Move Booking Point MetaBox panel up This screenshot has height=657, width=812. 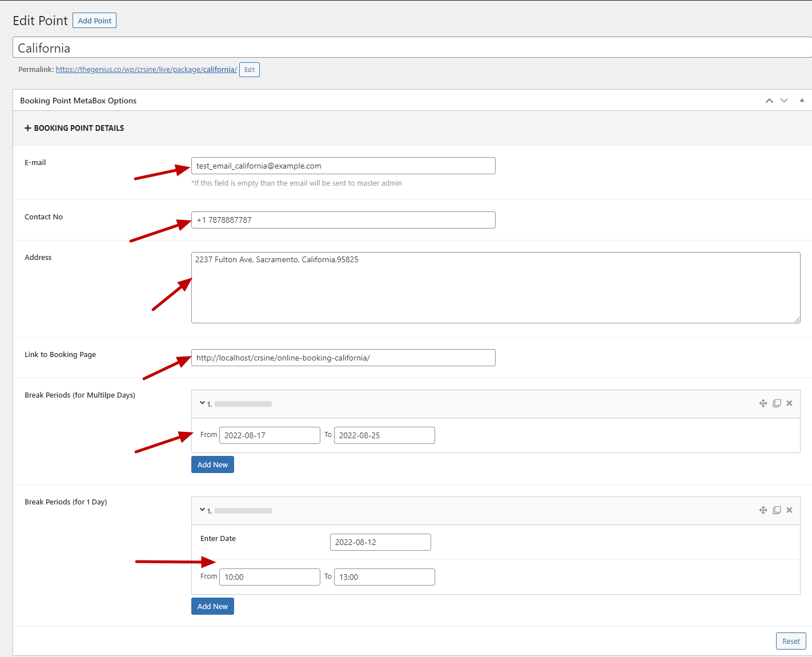tap(769, 101)
